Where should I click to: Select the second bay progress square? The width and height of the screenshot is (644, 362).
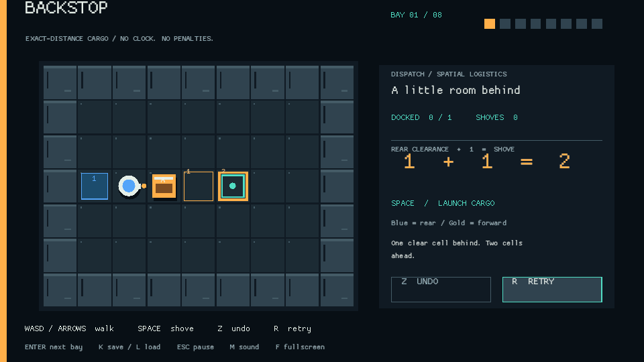(505, 24)
